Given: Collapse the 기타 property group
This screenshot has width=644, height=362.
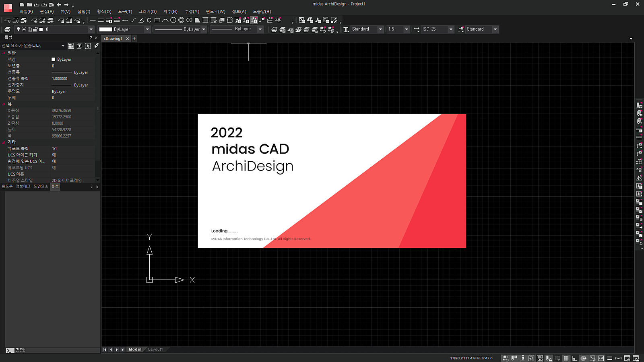Looking at the screenshot, I should (x=4, y=142).
